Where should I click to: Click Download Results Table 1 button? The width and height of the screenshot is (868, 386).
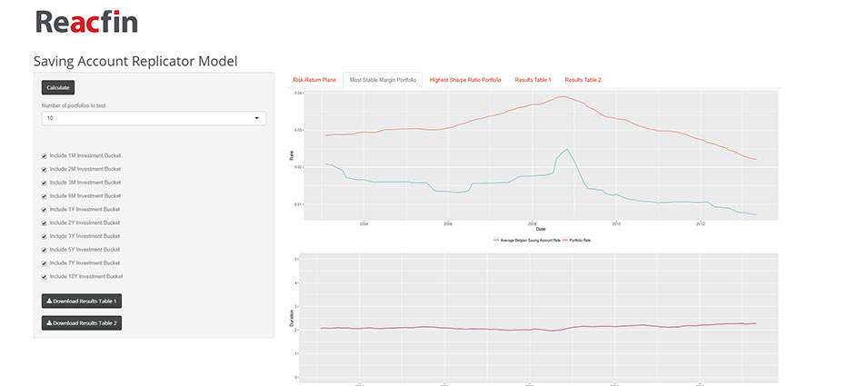(x=81, y=301)
